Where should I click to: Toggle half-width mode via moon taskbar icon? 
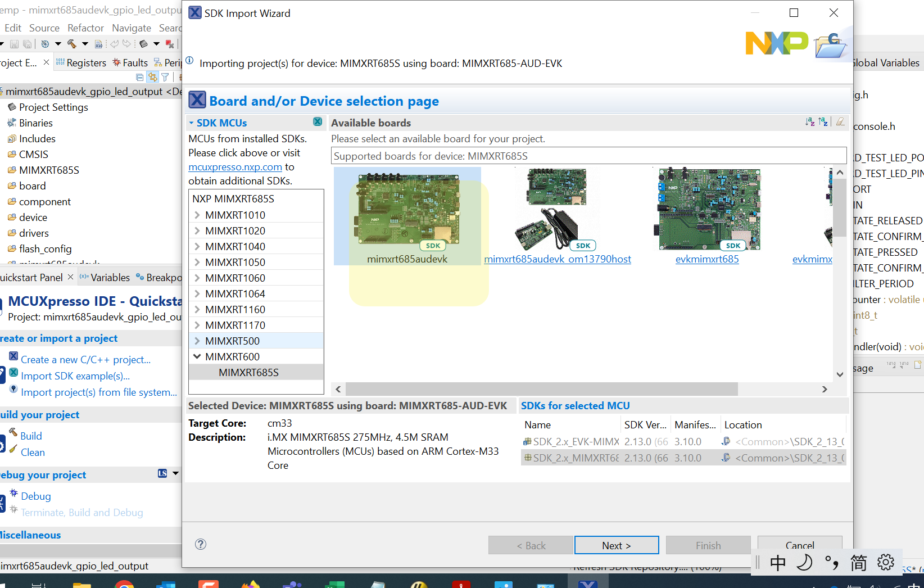(804, 562)
